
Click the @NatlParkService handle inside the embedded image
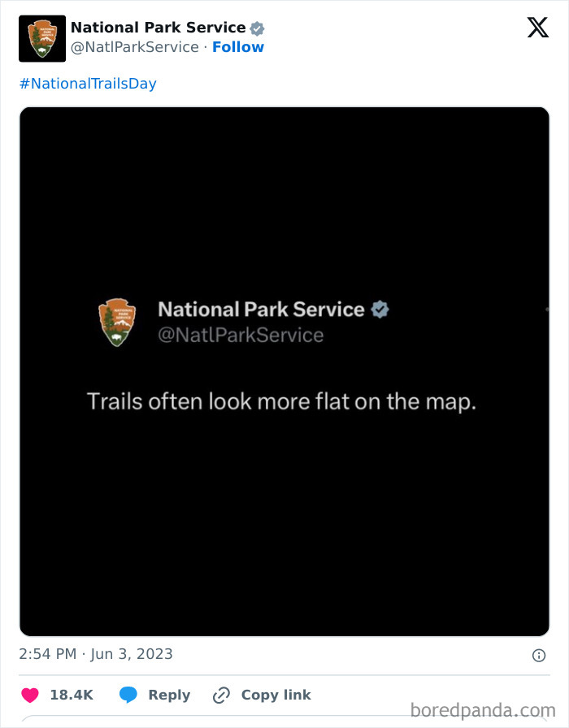pyautogui.click(x=240, y=333)
